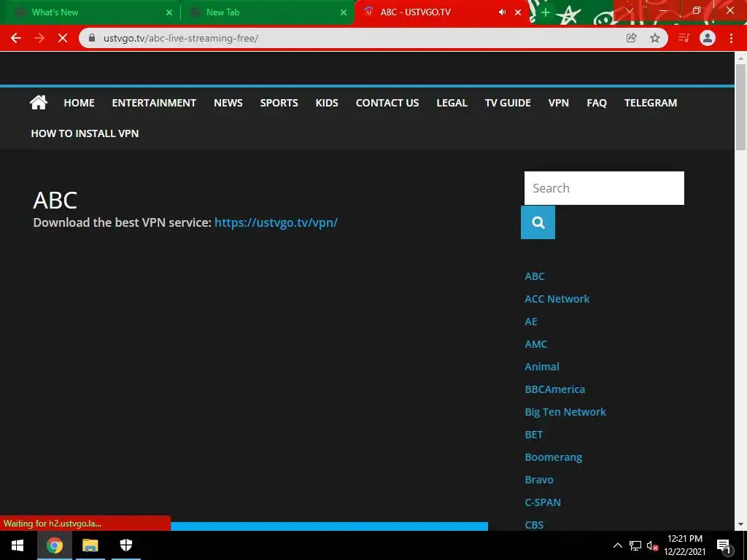This screenshot has width=747, height=560.
Task: Open Windows Security from the taskbar
Action: pyautogui.click(x=125, y=545)
